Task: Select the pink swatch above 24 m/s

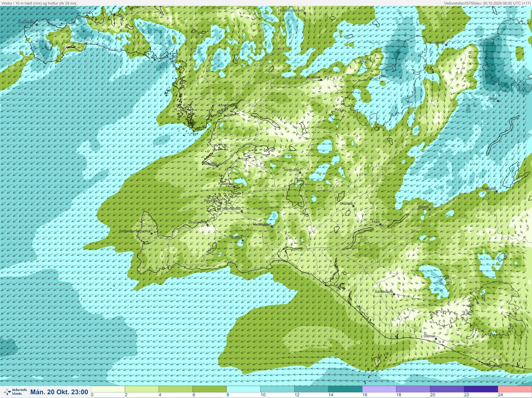Action: tap(515, 389)
